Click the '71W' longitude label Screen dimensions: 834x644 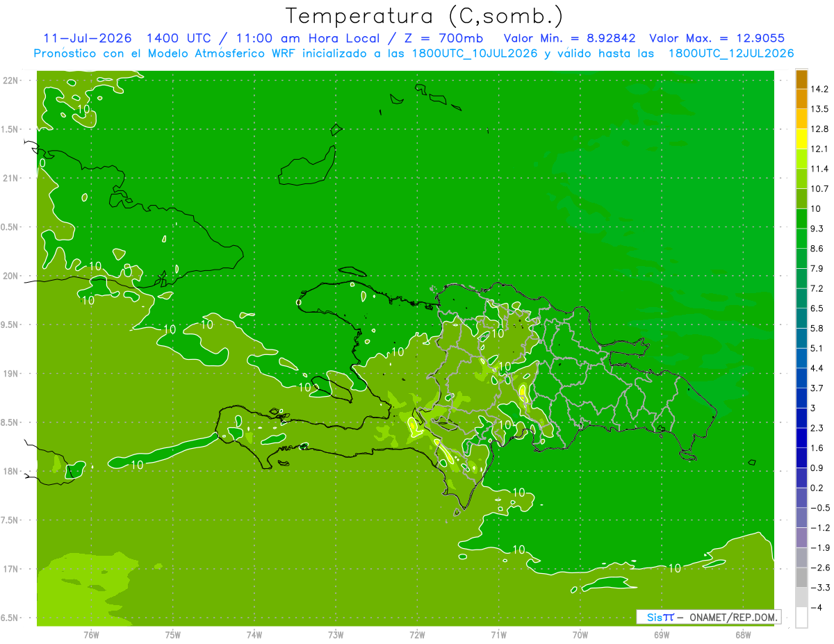pos(498,634)
